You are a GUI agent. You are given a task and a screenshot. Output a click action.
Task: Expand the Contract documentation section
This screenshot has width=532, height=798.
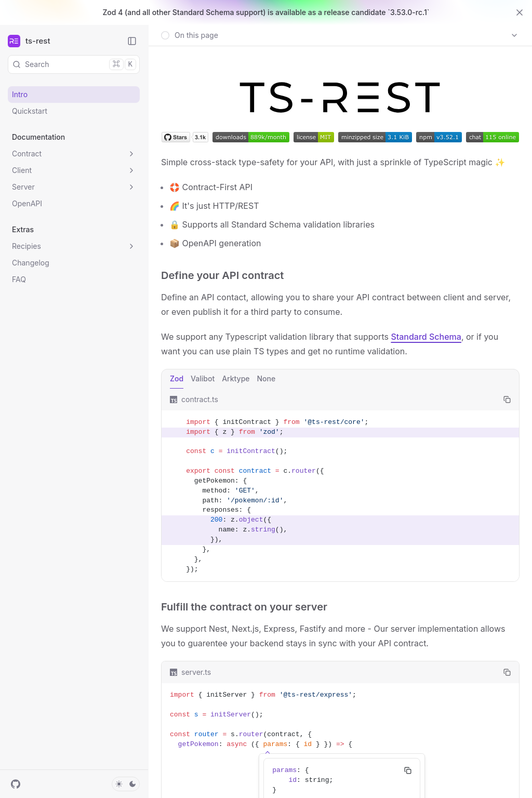[131, 154]
